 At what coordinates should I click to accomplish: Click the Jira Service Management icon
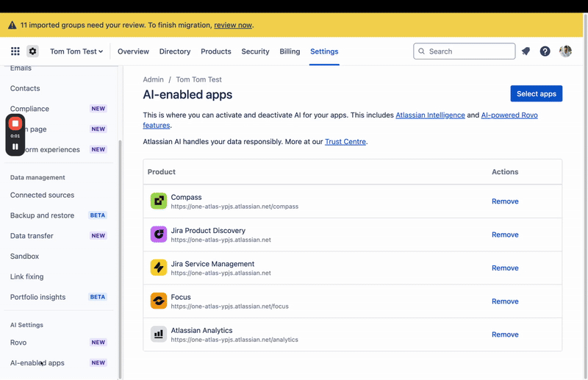click(x=159, y=268)
